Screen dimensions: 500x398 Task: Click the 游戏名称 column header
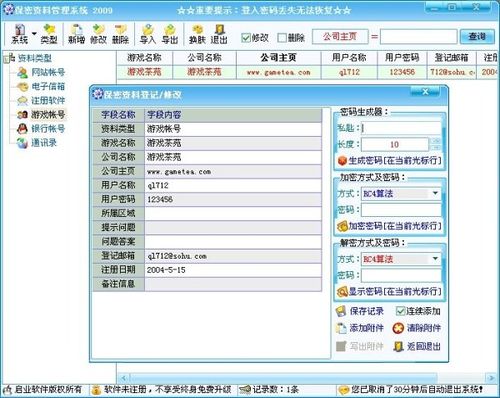(x=145, y=58)
